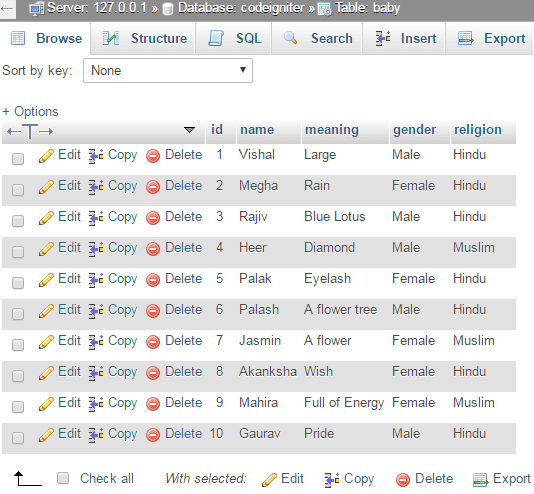Click the 'Blue Lotus' meaning cell
534x494 pixels.
334,217
